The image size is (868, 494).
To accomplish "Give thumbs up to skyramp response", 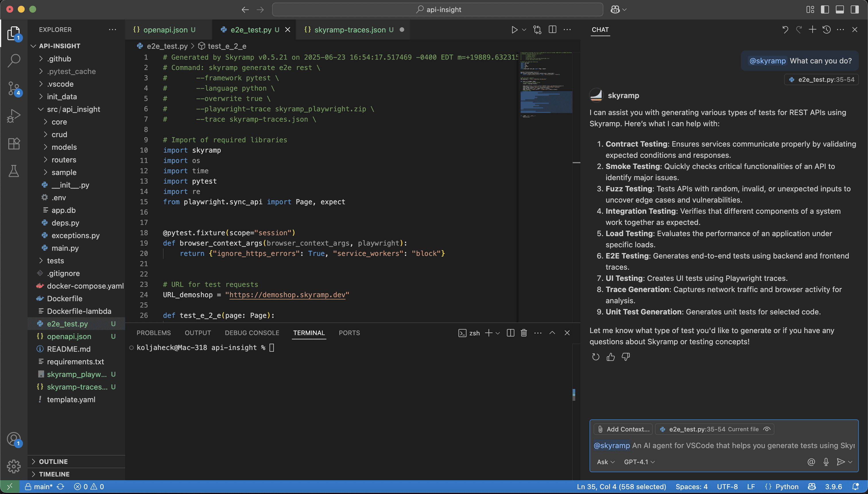I will (610, 357).
